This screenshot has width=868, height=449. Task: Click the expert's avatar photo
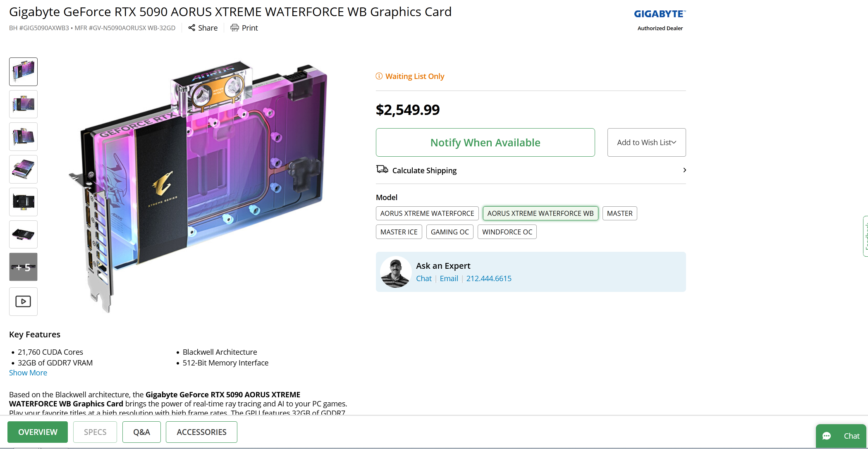click(x=396, y=272)
